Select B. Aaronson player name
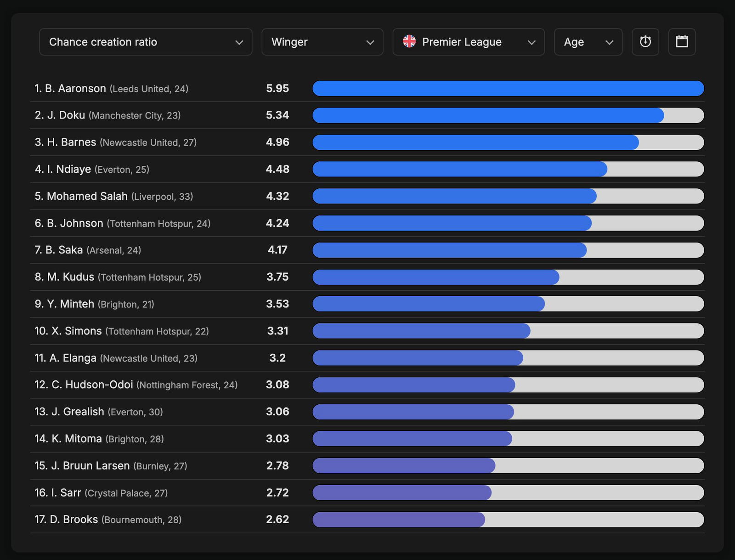The width and height of the screenshot is (735, 560). (75, 89)
